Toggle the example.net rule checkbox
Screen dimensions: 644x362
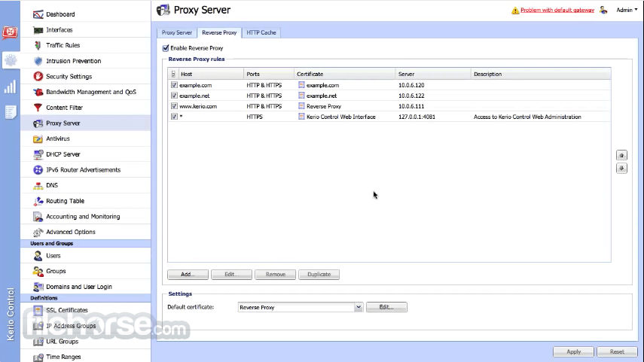pyautogui.click(x=174, y=96)
